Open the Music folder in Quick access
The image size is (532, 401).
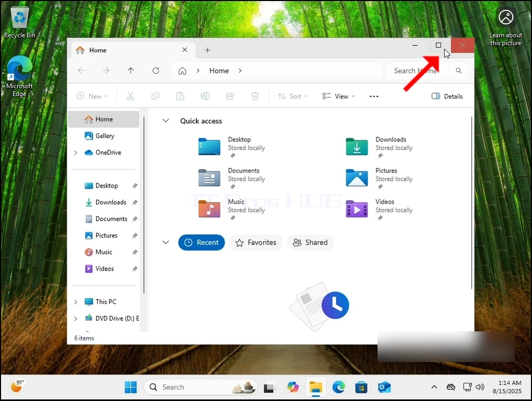coord(210,209)
